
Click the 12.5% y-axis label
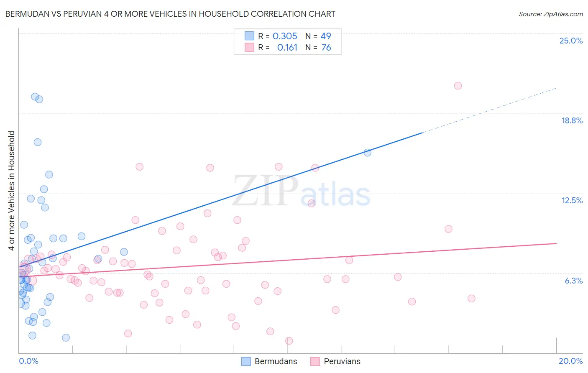point(572,200)
